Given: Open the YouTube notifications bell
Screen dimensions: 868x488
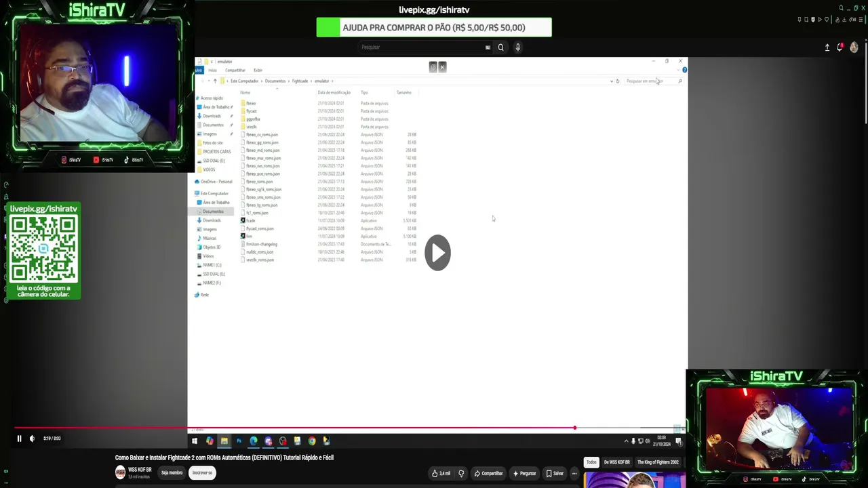Looking at the screenshot, I should coord(840,47).
